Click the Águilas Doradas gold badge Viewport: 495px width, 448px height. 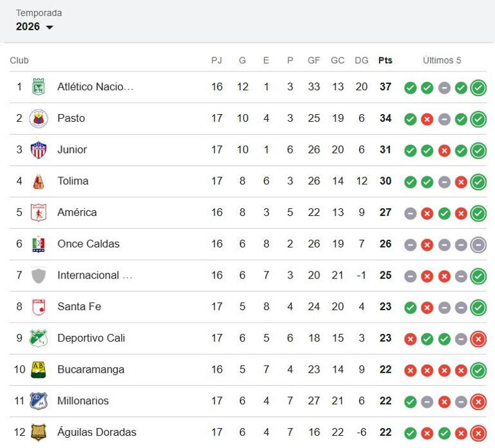39,433
